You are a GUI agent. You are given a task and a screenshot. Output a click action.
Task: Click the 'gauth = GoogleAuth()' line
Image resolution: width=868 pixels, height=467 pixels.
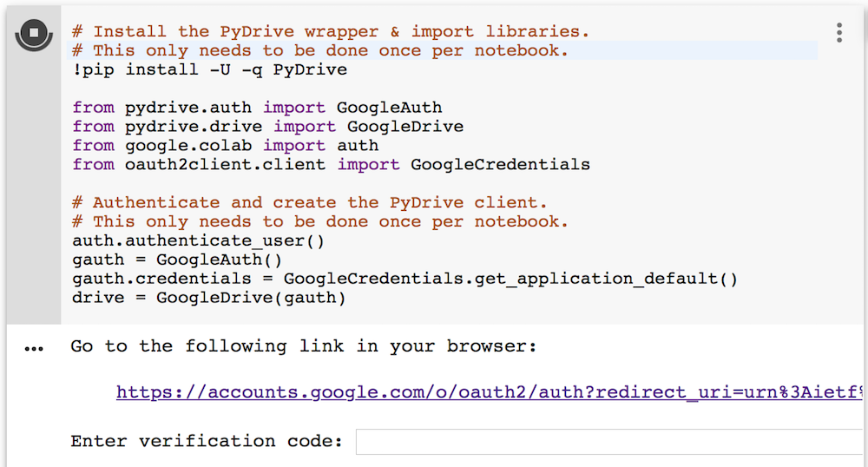[177, 260]
